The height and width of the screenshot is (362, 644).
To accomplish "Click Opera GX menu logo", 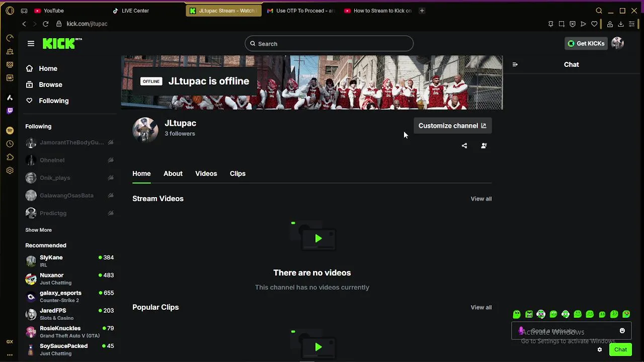I will click(x=10, y=11).
